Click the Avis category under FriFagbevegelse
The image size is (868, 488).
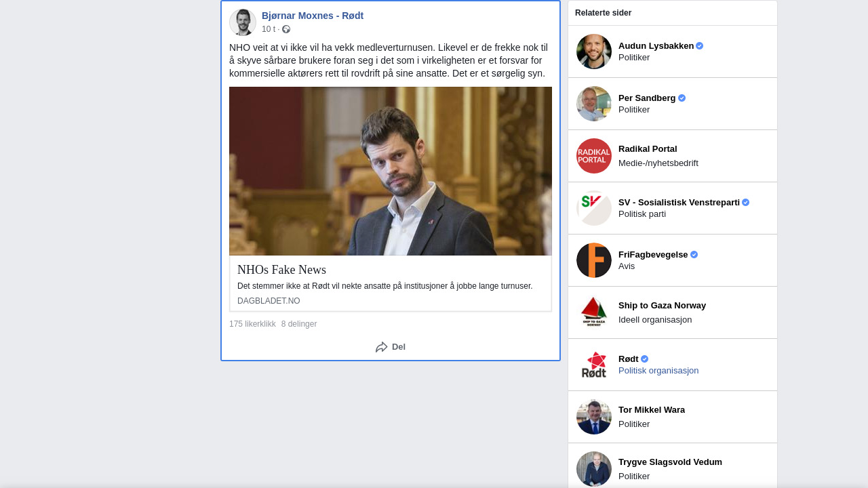click(627, 266)
